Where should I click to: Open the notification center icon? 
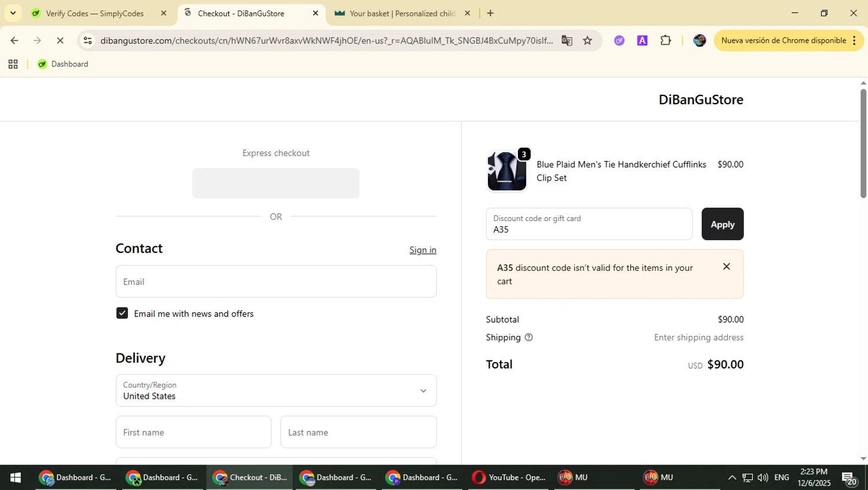point(849,478)
